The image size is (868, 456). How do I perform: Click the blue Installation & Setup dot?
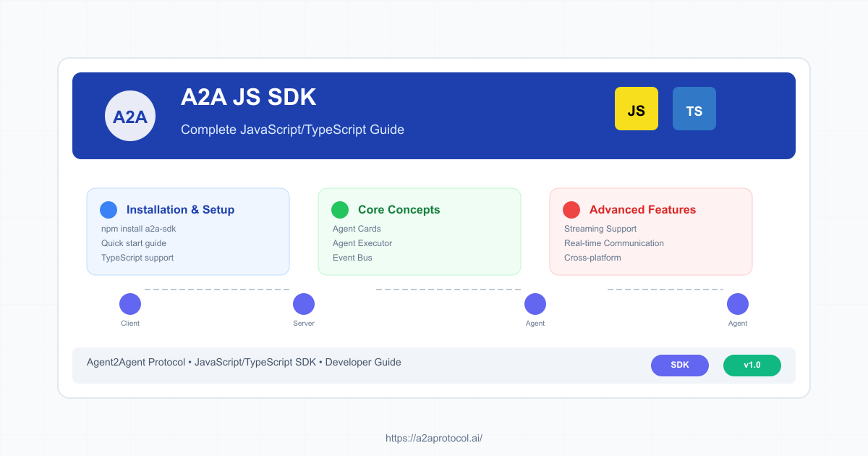[109, 210]
